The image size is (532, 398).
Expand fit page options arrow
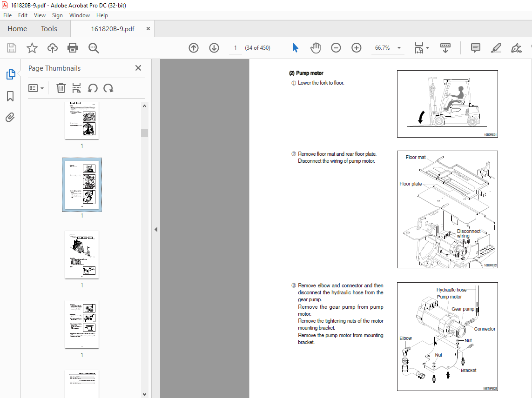(x=427, y=48)
